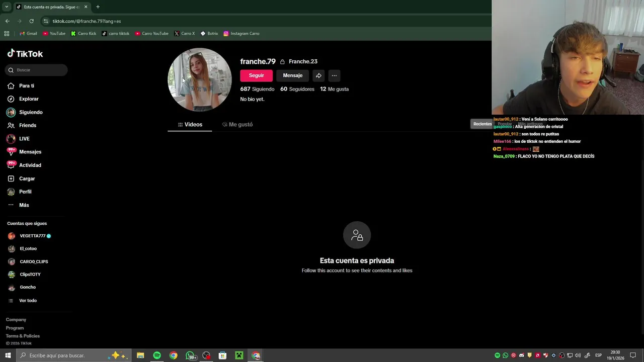Image resolution: width=644 pixels, height=362 pixels.
Task: Click the browser back arrow
Action: [7, 21]
